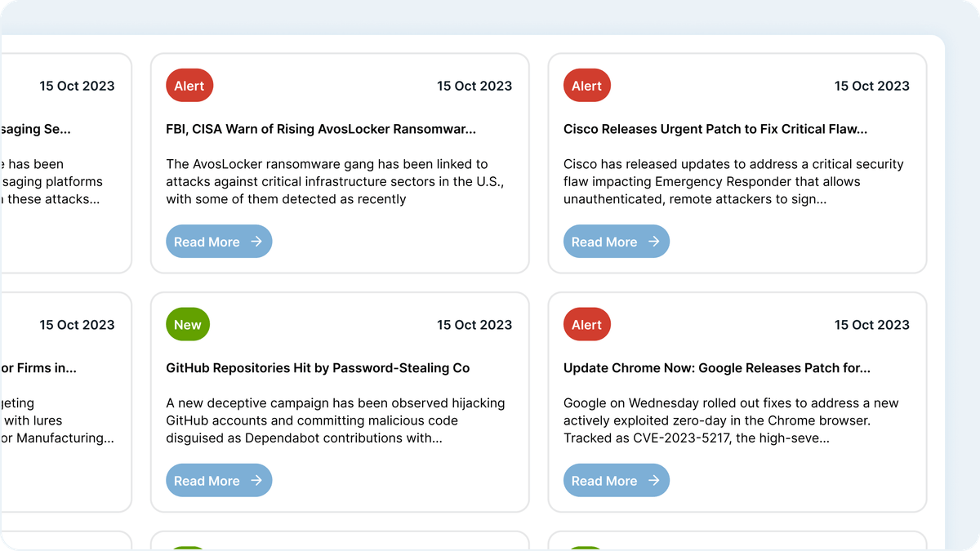This screenshot has width=980, height=551.
Task: Open the FBI, CISA AvosLocker Ransomware headline
Action: [x=320, y=129]
